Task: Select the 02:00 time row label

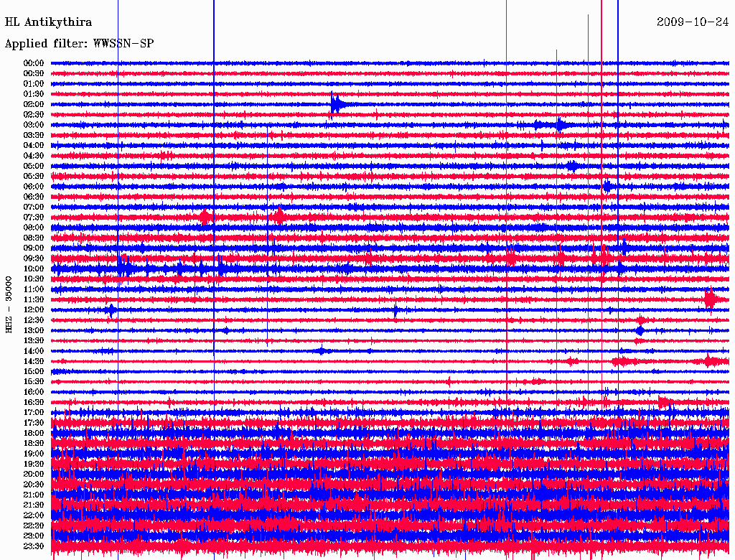Action: pyautogui.click(x=34, y=105)
